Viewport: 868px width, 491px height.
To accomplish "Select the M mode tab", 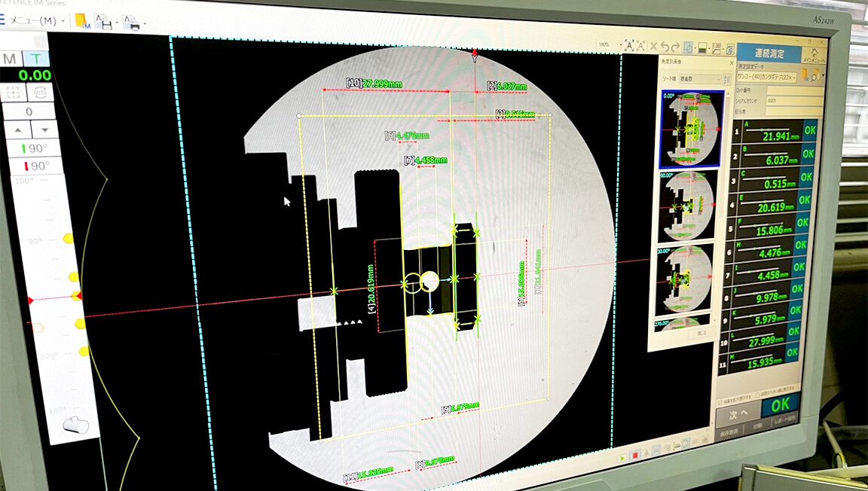I will coord(10,59).
